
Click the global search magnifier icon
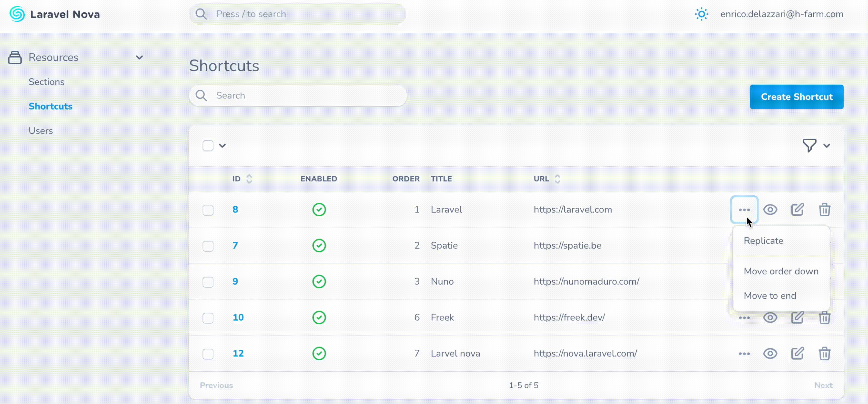(x=201, y=14)
